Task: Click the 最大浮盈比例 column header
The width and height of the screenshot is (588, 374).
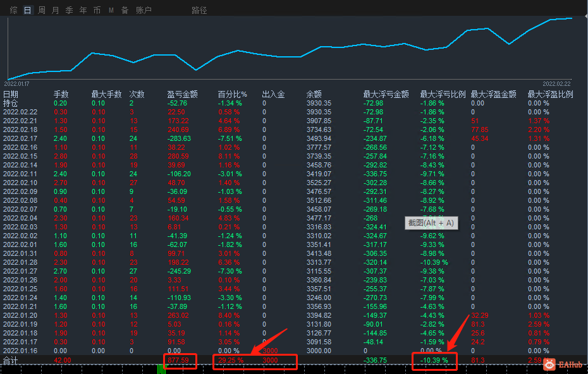Action: (x=551, y=94)
